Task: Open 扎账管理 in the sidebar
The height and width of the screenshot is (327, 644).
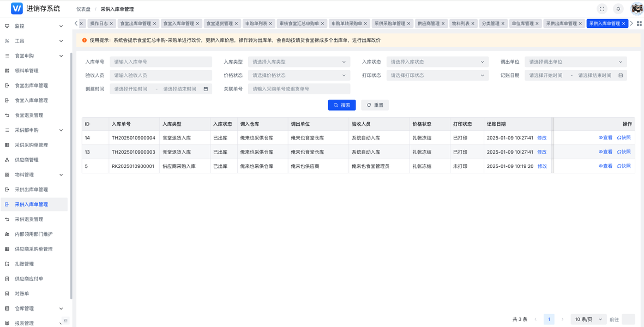Action: (34, 264)
